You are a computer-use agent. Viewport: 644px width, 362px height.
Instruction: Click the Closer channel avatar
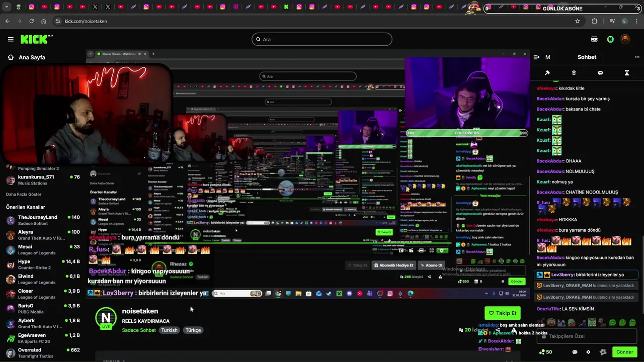coord(11,294)
